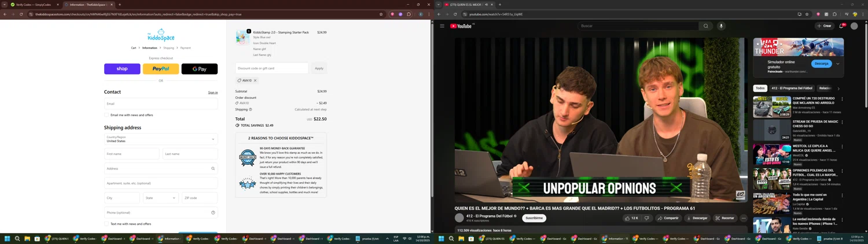The width and height of the screenshot is (868, 244).
Task: Like the video with 12 K
Action: coord(631,218)
